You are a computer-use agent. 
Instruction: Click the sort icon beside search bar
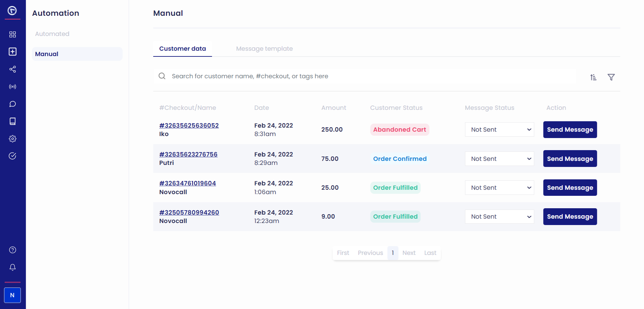[593, 77]
